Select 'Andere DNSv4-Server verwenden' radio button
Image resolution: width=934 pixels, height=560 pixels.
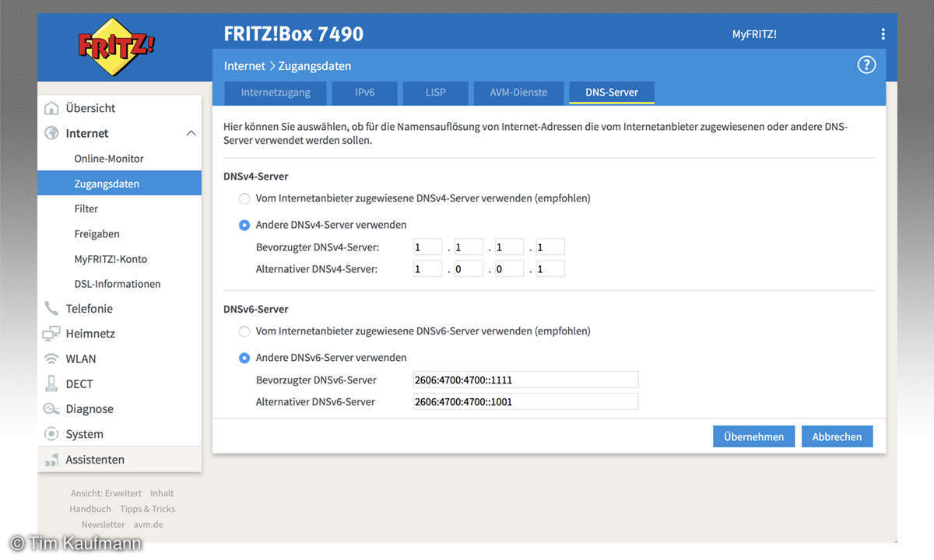[244, 225]
